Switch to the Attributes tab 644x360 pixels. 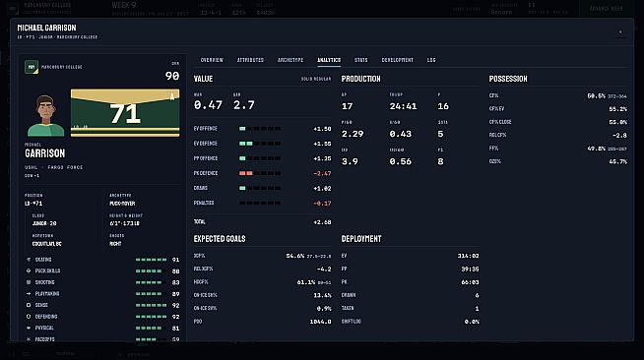coord(250,60)
